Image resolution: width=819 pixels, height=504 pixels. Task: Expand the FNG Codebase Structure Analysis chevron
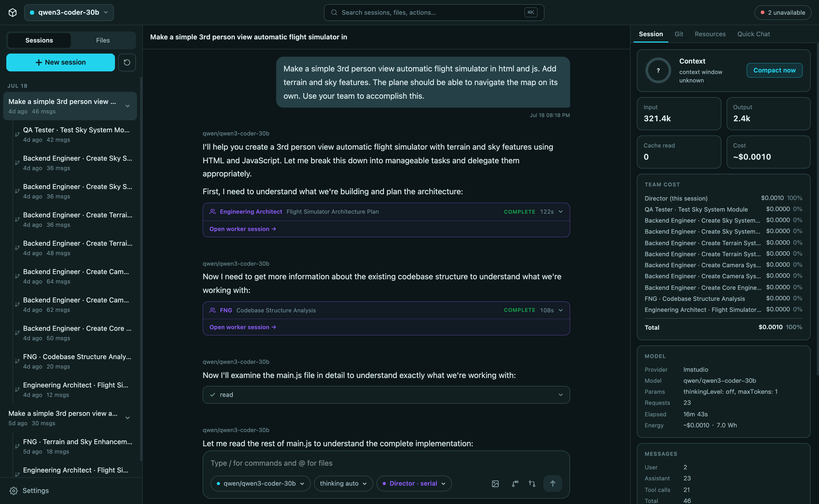click(561, 310)
